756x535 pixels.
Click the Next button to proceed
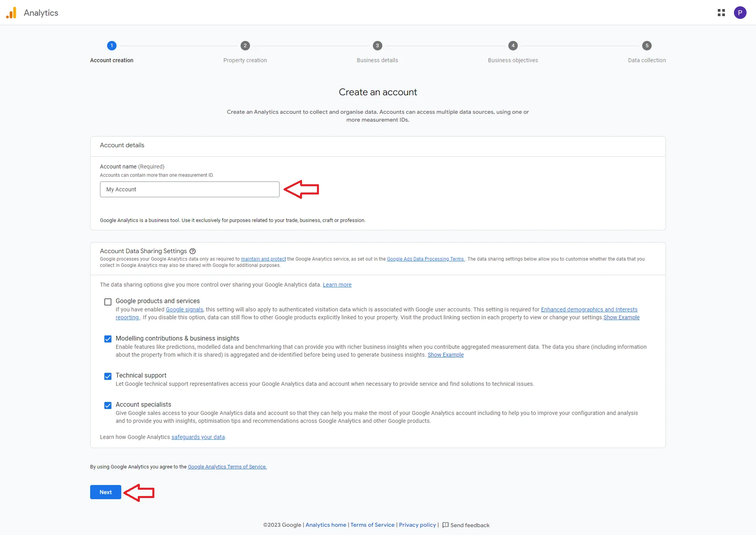coord(106,492)
